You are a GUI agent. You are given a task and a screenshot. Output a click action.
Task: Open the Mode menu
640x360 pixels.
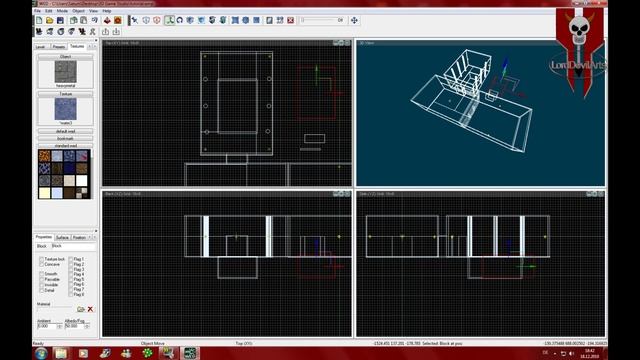[x=62, y=11]
